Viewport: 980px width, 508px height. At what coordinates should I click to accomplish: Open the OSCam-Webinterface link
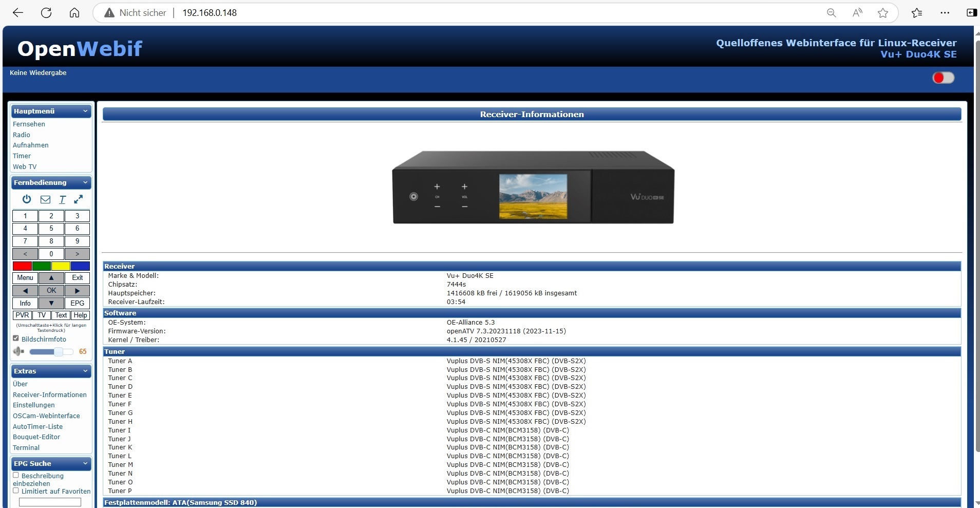[x=46, y=416]
